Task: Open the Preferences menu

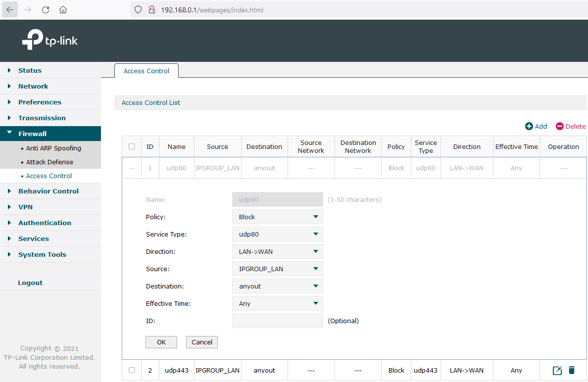Action: (40, 102)
